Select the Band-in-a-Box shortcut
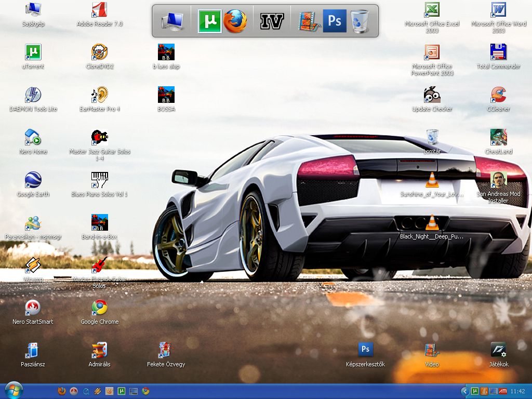This screenshot has width=532, height=399. pos(99,227)
